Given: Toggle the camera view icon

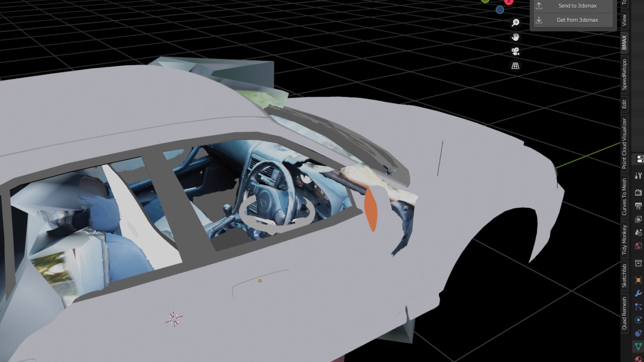Looking at the screenshot, I should tap(516, 51).
